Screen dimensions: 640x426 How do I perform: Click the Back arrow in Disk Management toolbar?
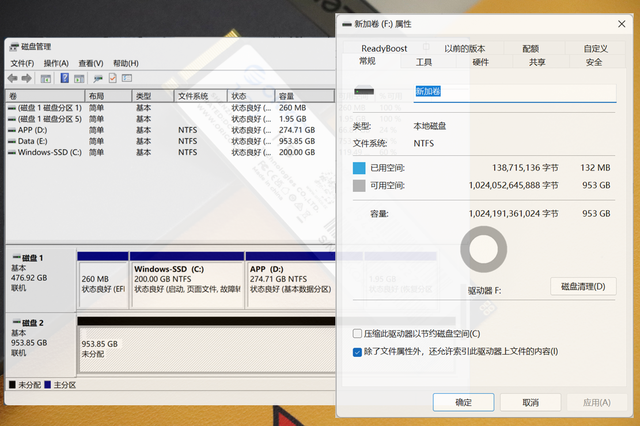[x=12, y=78]
